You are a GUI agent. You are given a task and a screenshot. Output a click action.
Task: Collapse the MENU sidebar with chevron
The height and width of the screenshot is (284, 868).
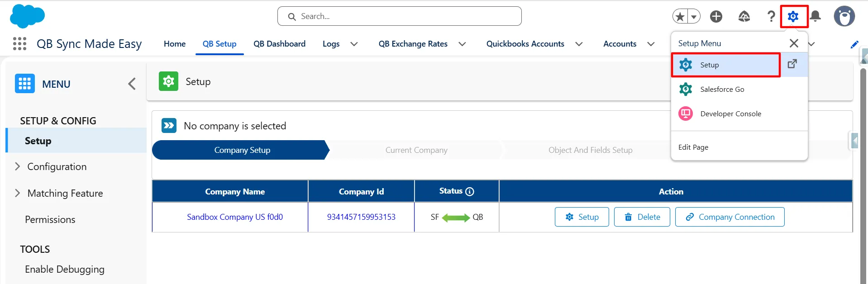[x=132, y=84]
